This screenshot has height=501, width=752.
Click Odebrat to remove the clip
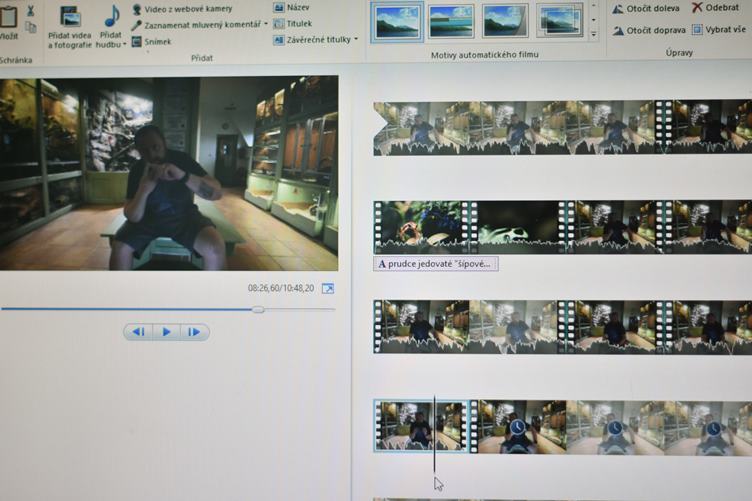tap(716, 7)
